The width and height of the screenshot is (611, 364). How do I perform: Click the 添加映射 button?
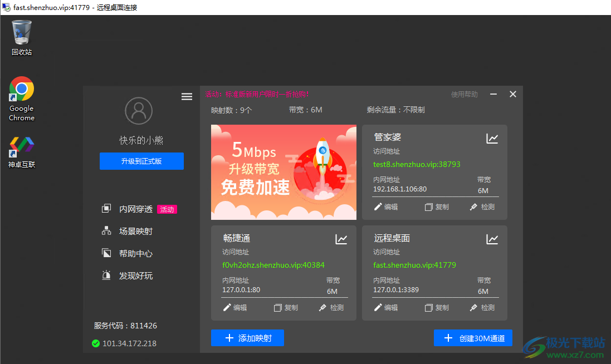click(x=247, y=338)
